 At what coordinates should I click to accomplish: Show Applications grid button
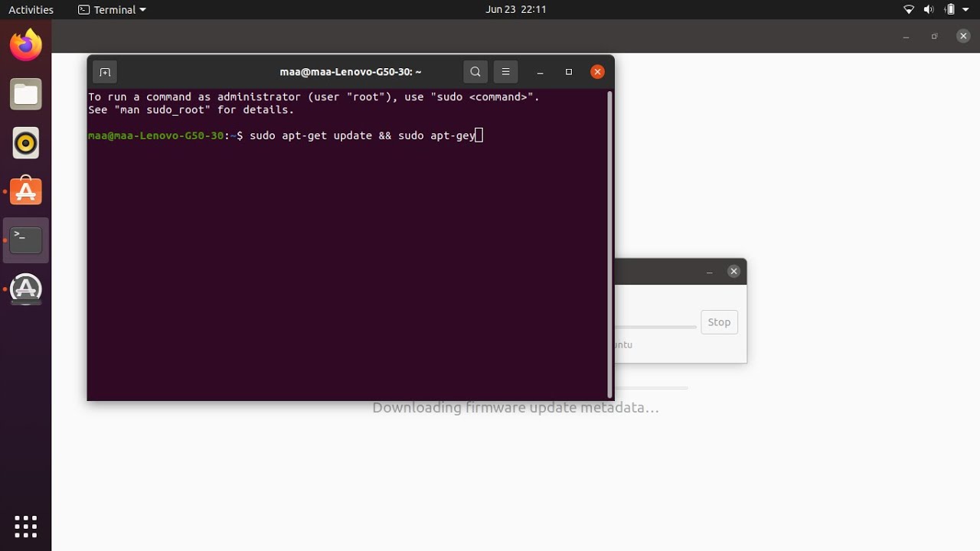(x=26, y=527)
